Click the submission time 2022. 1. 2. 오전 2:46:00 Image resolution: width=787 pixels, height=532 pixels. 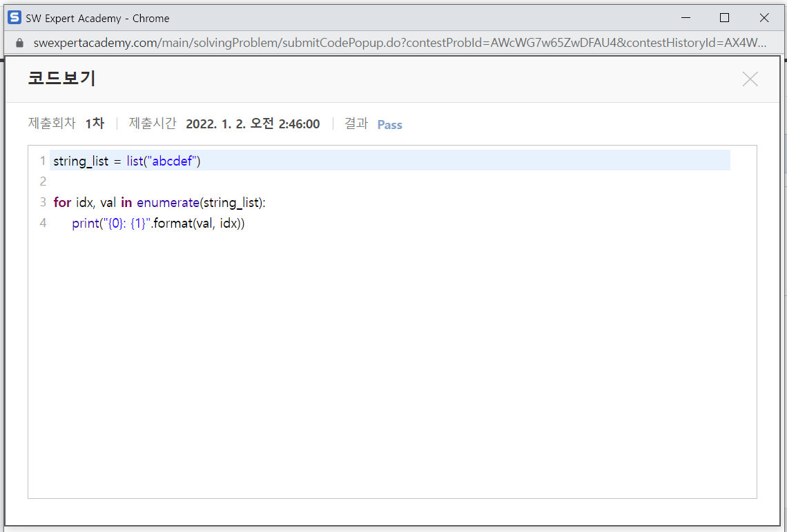(253, 124)
